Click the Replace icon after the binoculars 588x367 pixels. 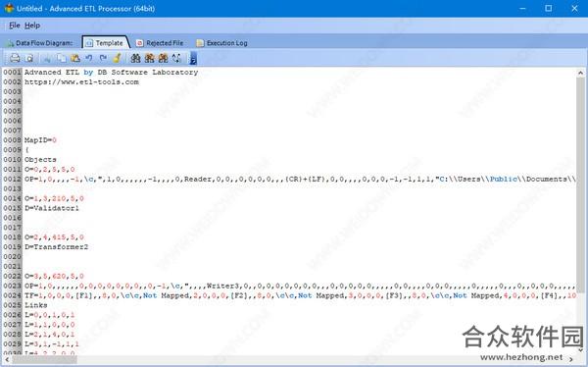coord(176,58)
